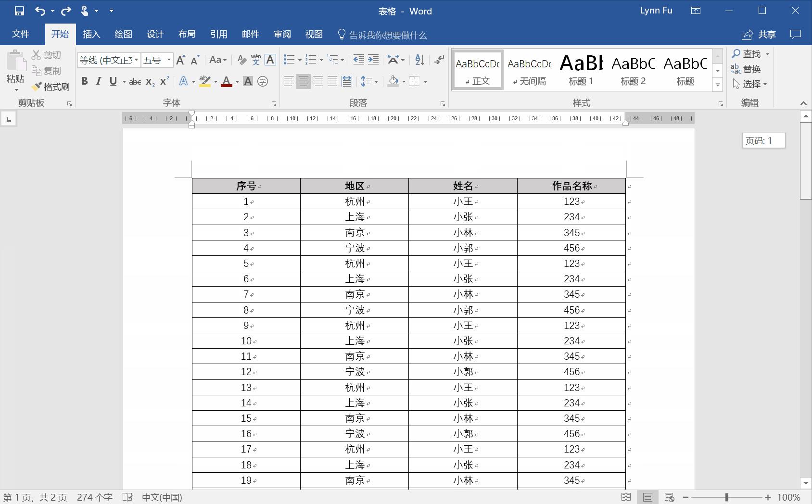Switch to the 布局 (Layout) tab
The image size is (812, 504).
pyautogui.click(x=187, y=34)
